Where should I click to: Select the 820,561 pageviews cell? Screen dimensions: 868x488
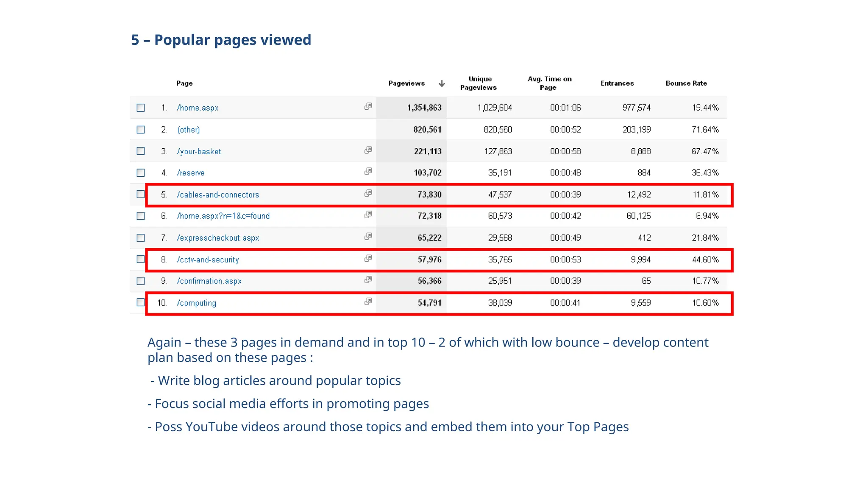pyautogui.click(x=428, y=130)
